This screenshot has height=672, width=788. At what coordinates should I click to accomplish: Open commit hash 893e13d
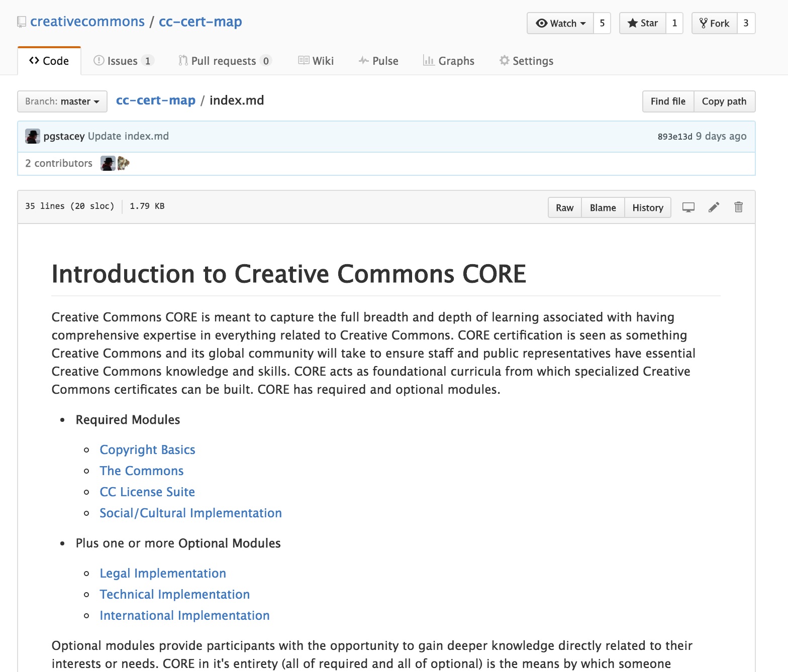coord(674,137)
